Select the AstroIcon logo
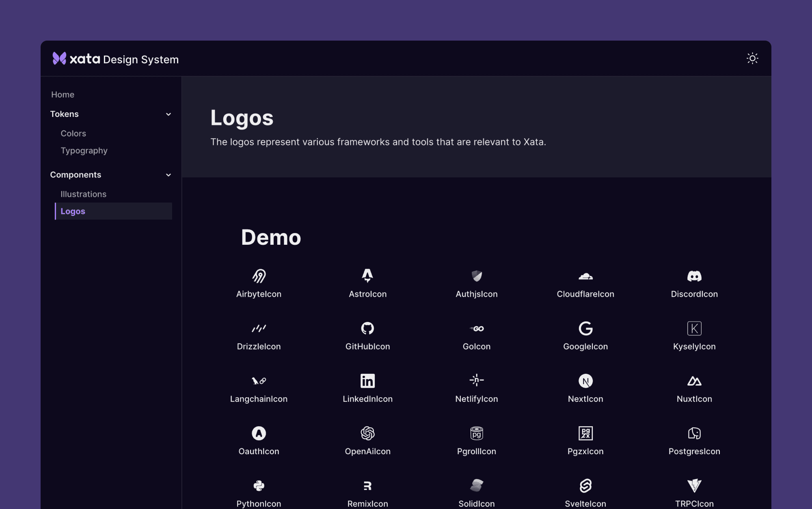 point(367,276)
